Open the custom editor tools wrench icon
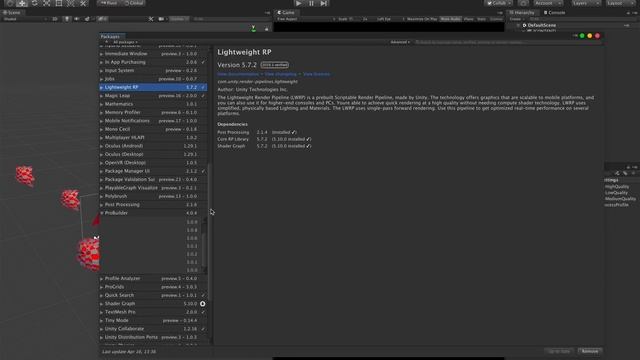 click(83, 3)
